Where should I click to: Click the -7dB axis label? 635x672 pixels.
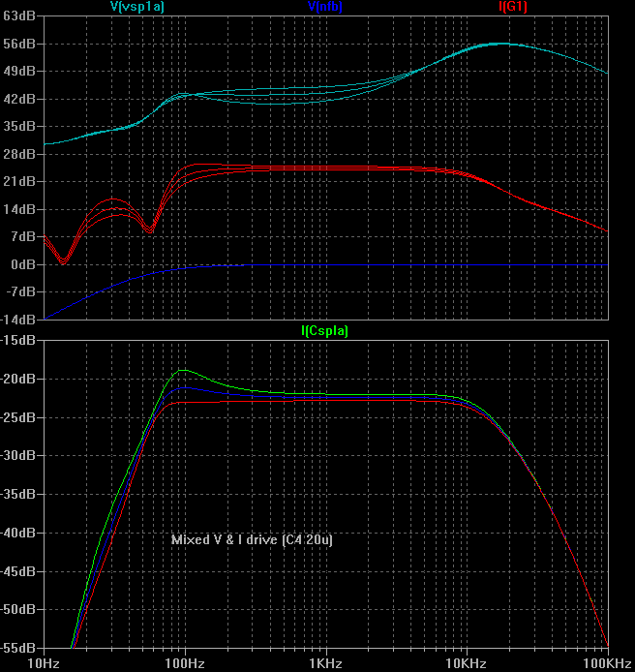coord(20,291)
